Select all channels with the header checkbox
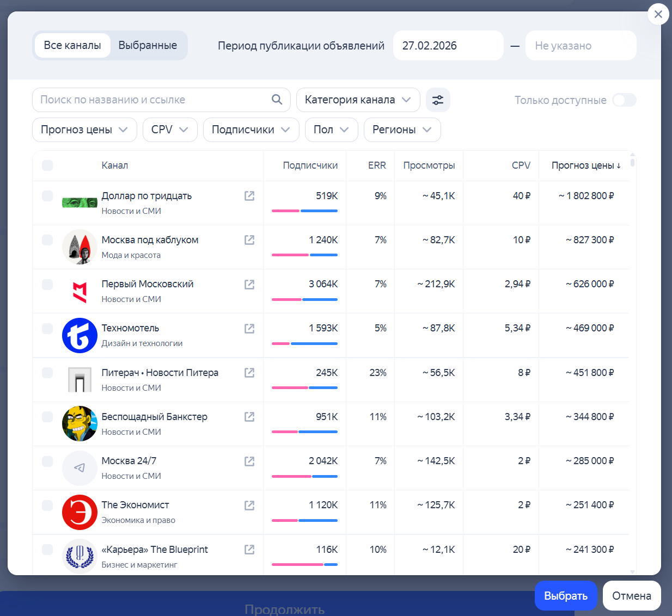 click(47, 165)
